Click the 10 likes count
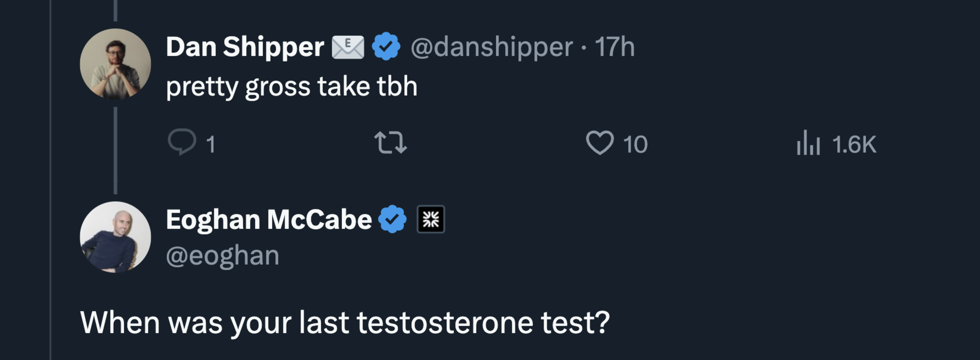 (635, 145)
